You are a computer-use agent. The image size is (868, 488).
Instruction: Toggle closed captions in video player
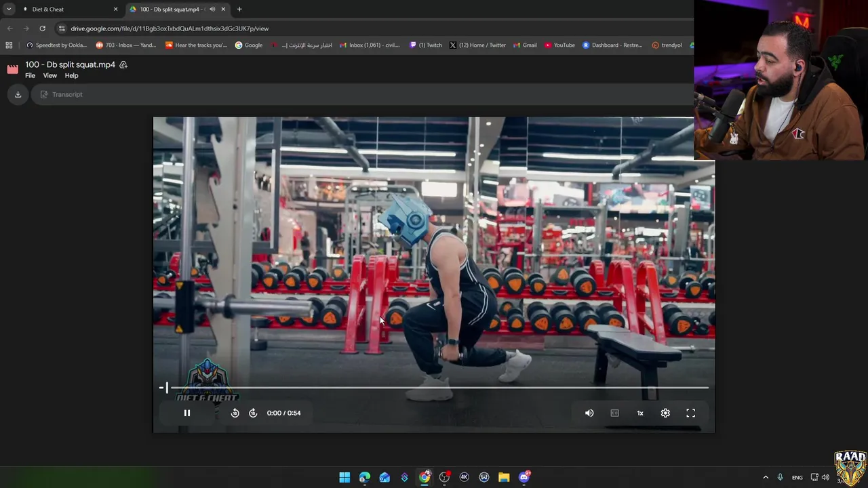pyautogui.click(x=614, y=413)
